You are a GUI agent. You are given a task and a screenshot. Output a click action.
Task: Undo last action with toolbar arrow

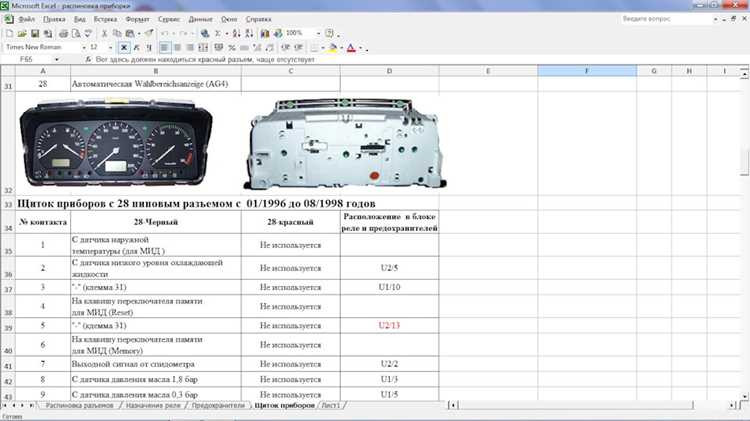(165, 33)
